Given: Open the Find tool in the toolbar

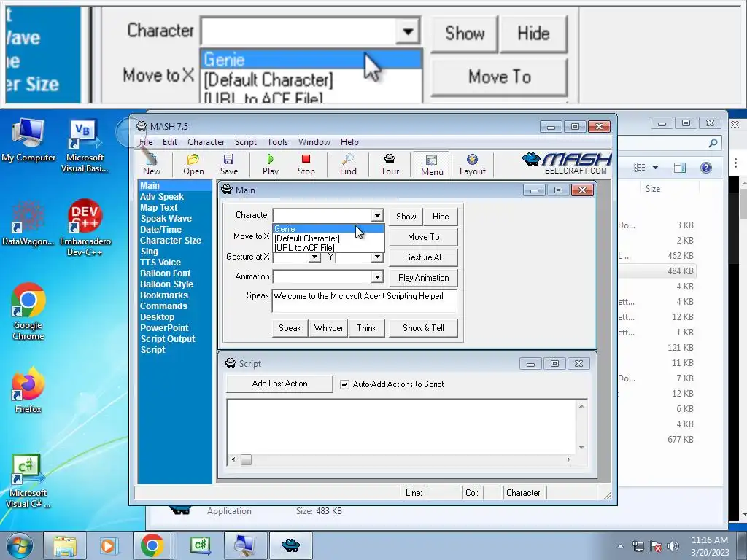Looking at the screenshot, I should pos(348,164).
